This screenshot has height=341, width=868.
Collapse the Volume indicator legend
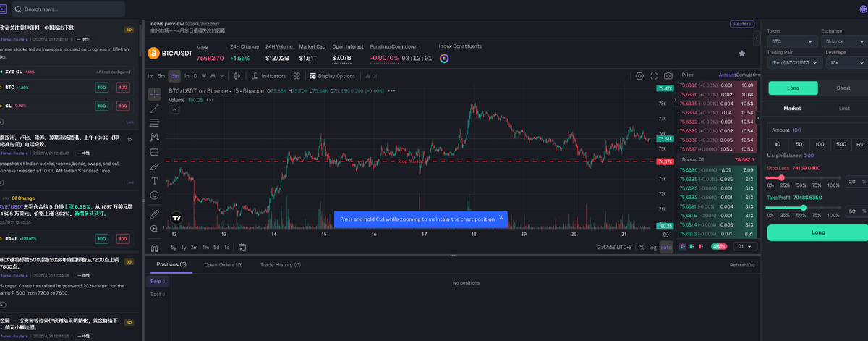[x=175, y=109]
